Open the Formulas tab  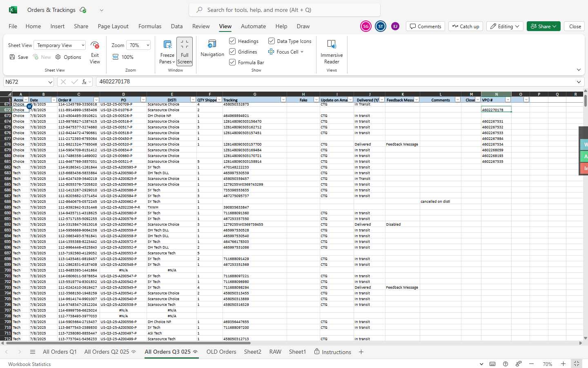[150, 26]
